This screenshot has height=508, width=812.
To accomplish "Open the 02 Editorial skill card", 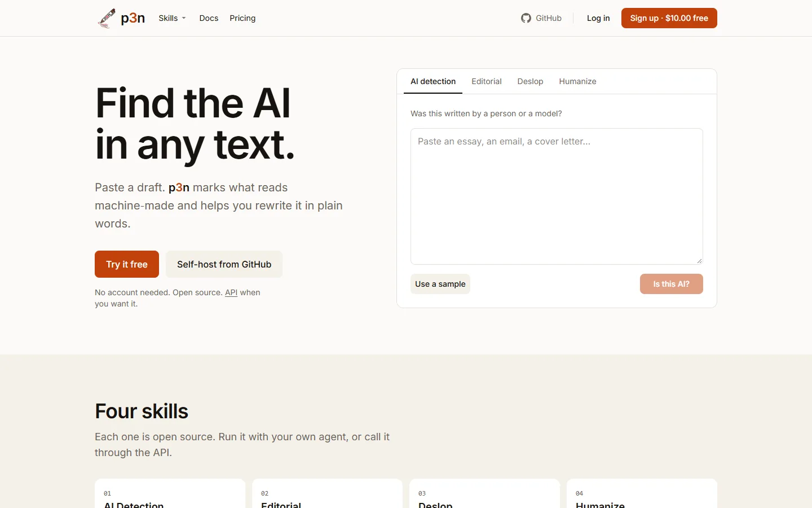I will coord(327,494).
